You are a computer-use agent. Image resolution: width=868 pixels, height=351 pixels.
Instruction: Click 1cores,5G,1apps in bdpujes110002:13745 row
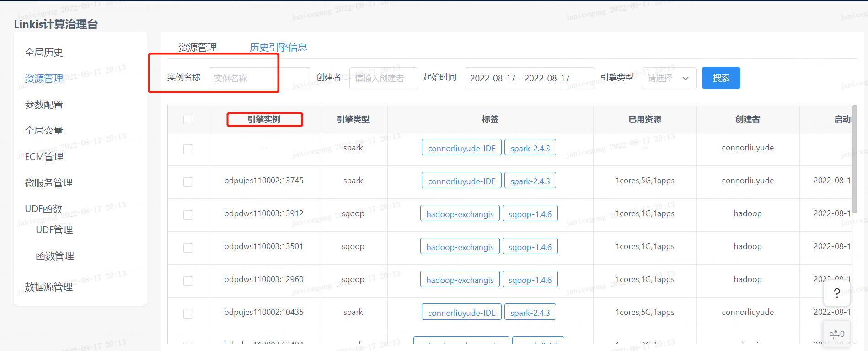coord(645,181)
